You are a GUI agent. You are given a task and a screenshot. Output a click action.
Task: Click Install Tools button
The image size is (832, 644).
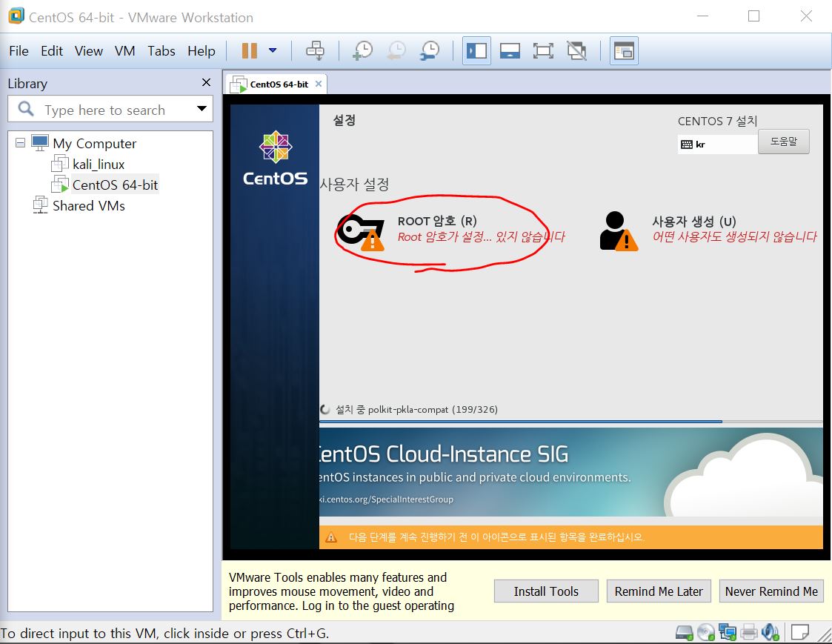546,591
